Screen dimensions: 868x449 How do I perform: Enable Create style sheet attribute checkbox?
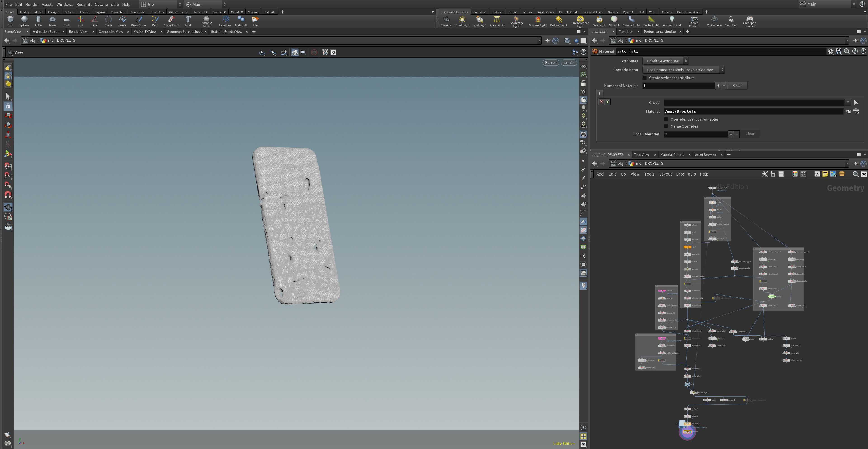(x=645, y=78)
